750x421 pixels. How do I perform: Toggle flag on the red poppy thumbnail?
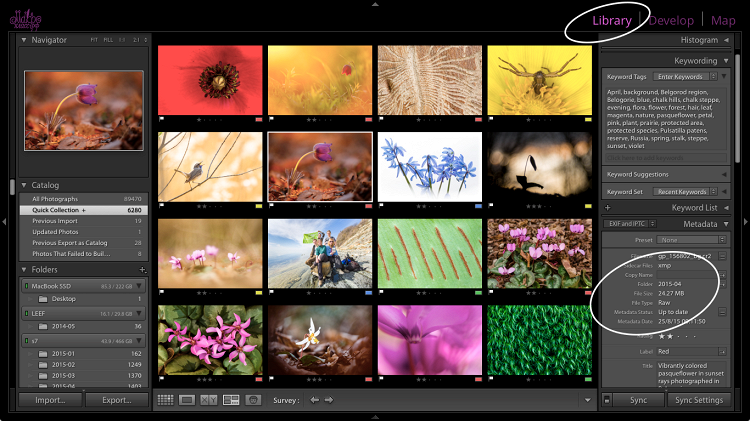(162, 119)
